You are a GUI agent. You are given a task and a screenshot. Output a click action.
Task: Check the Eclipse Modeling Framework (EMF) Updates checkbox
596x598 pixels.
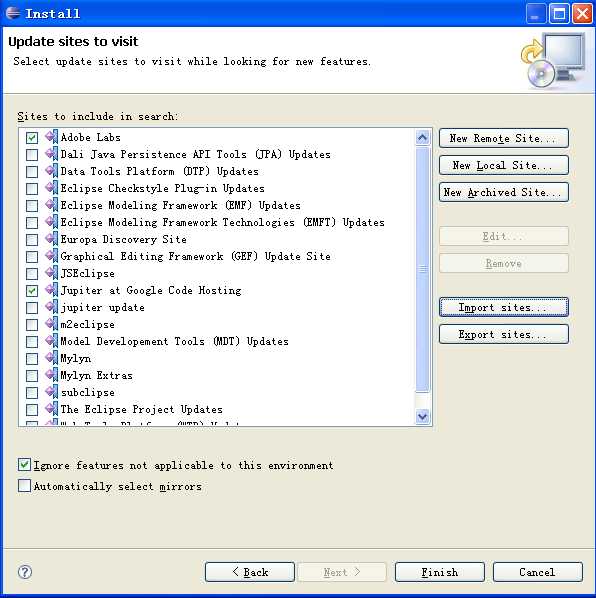pos(32,206)
